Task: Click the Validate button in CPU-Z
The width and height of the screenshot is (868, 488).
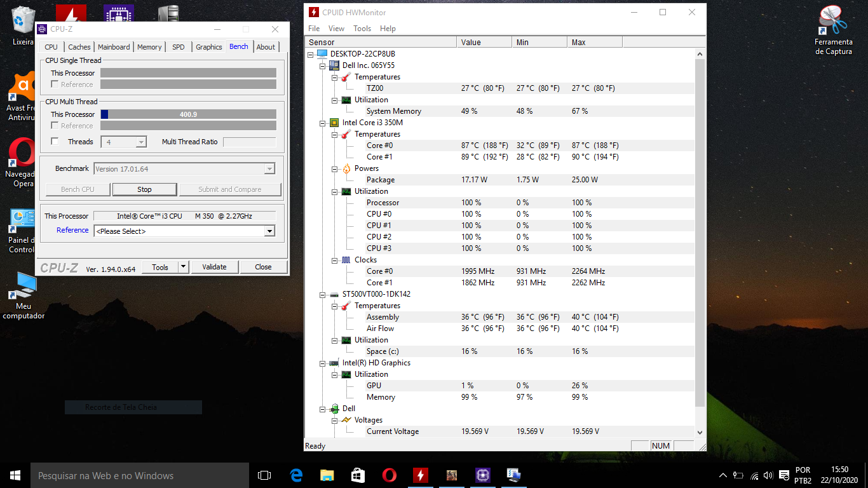Action: pos(214,267)
